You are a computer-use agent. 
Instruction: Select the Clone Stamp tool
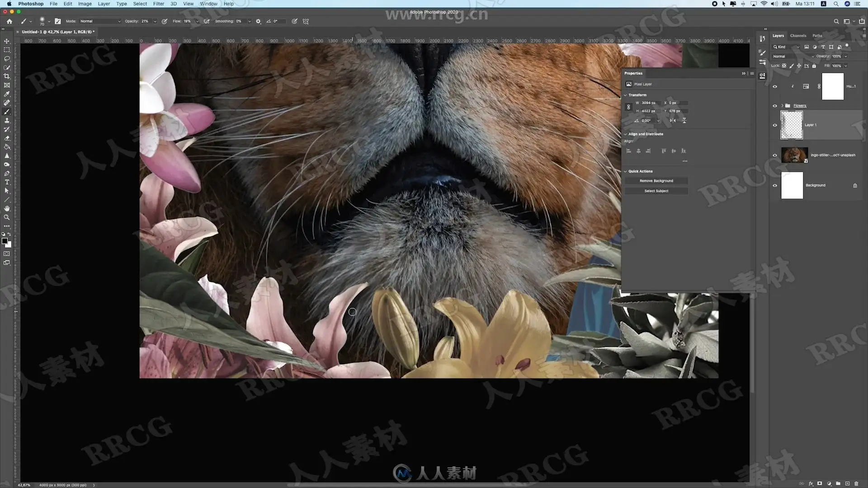[x=7, y=121]
